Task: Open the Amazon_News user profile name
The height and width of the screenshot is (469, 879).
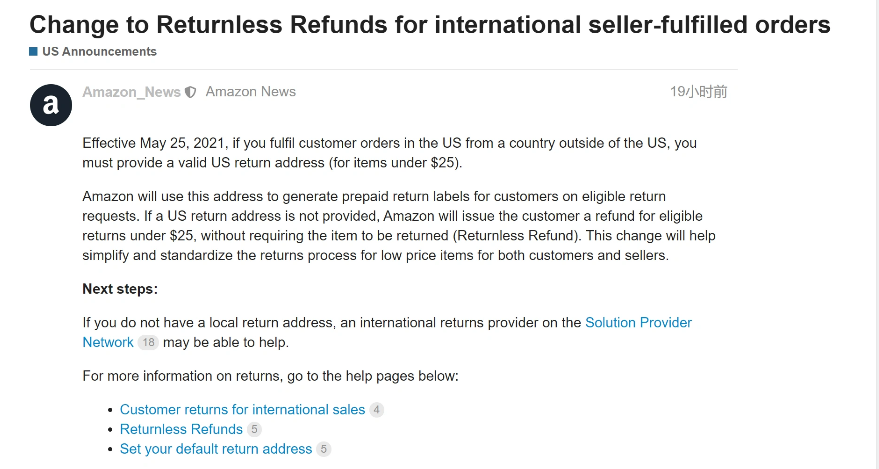Action: (x=131, y=92)
